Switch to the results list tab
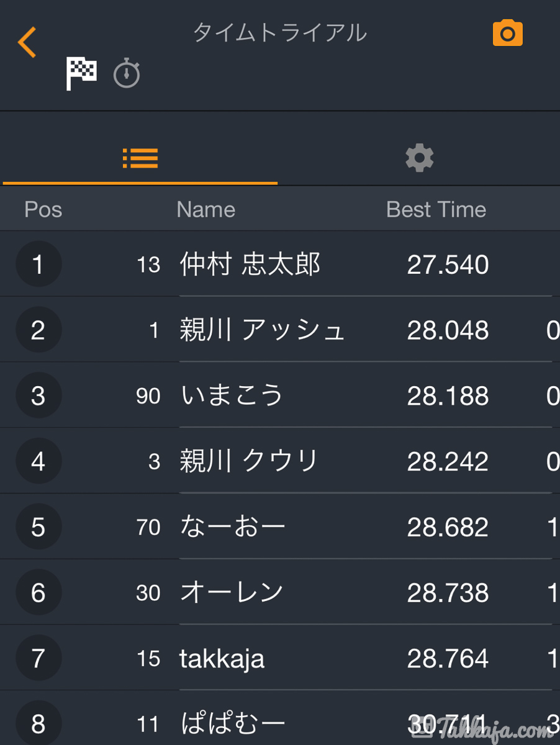 click(140, 158)
